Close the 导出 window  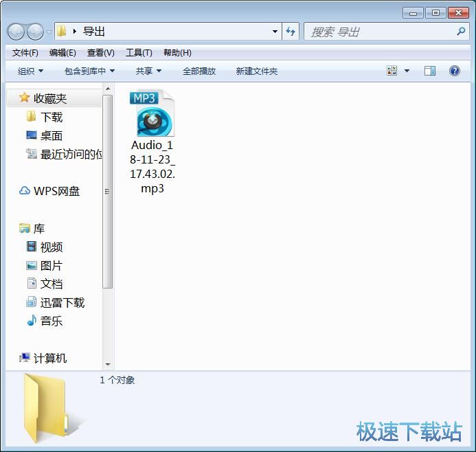pos(458,13)
